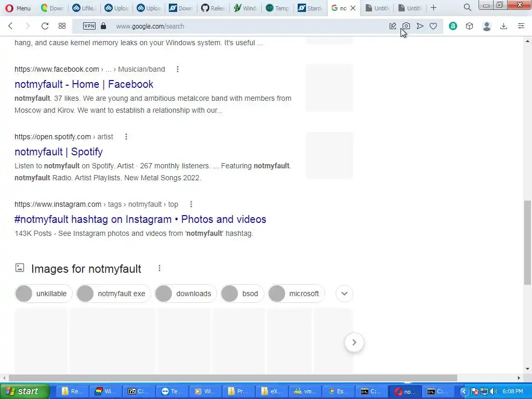
Task: Open the Opera Menu button
Action: 18,8
